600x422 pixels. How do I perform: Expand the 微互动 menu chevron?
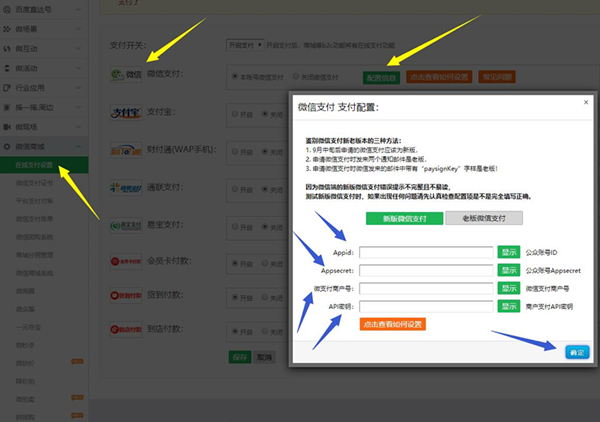click(x=78, y=49)
